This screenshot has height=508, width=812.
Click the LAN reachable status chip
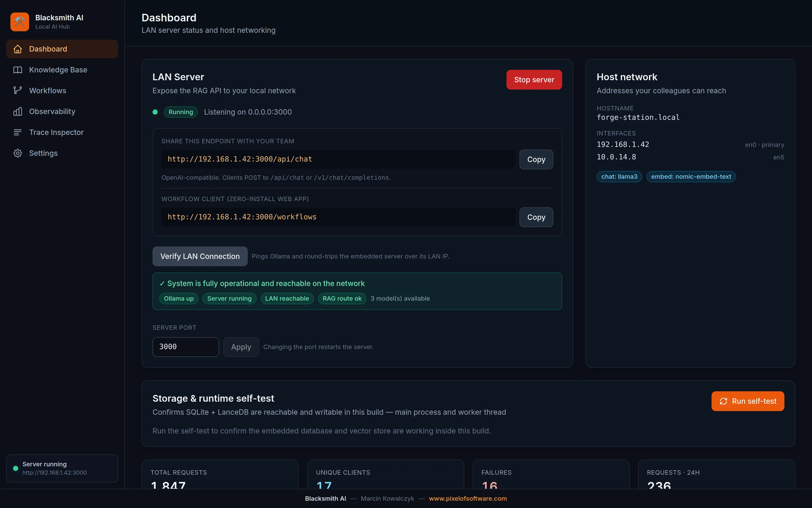pyautogui.click(x=287, y=298)
